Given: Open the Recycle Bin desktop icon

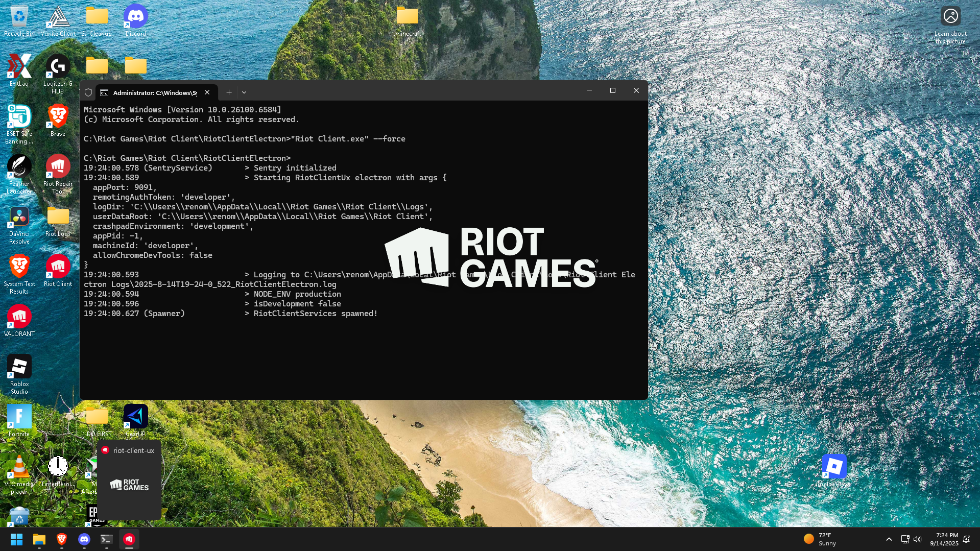Looking at the screenshot, I should [19, 20].
